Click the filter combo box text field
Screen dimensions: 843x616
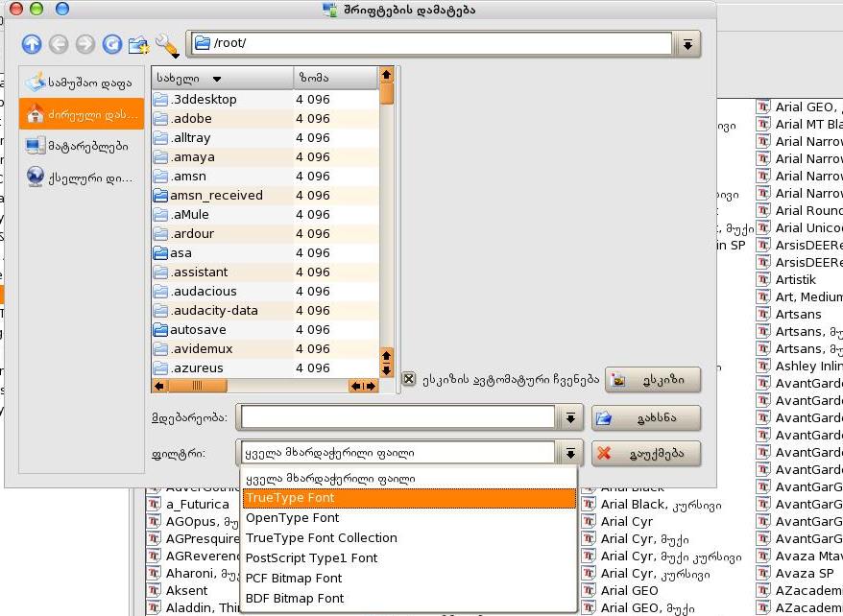(x=397, y=453)
